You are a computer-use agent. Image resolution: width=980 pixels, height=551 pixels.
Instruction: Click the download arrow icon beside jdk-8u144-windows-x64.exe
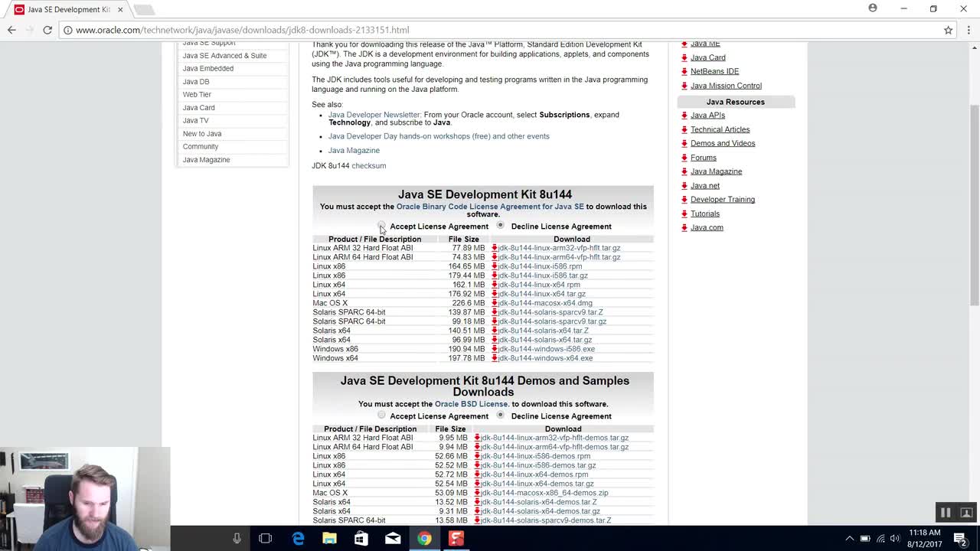[x=495, y=358]
